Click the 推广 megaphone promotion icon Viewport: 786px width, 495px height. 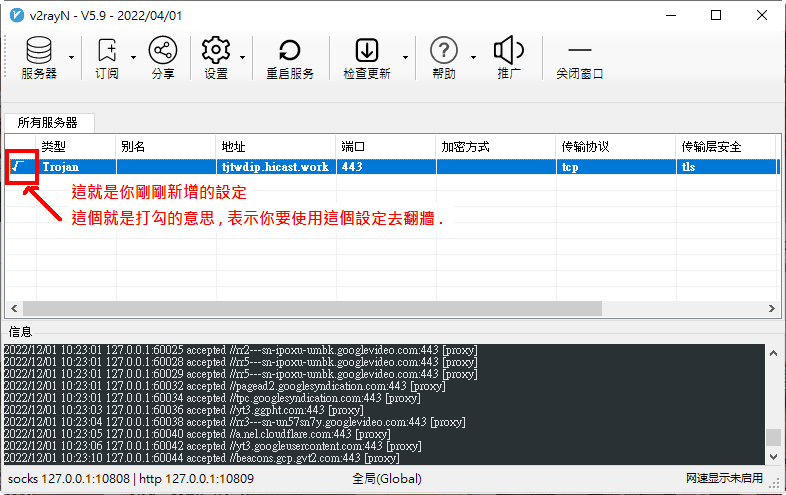tap(509, 51)
